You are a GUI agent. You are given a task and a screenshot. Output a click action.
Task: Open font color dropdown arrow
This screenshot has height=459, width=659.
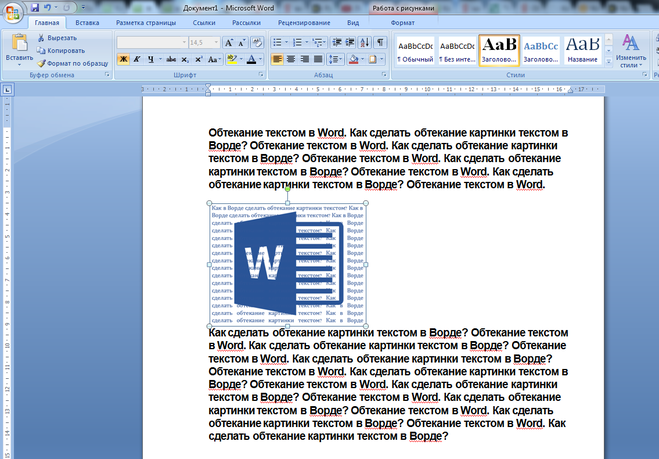261,59
